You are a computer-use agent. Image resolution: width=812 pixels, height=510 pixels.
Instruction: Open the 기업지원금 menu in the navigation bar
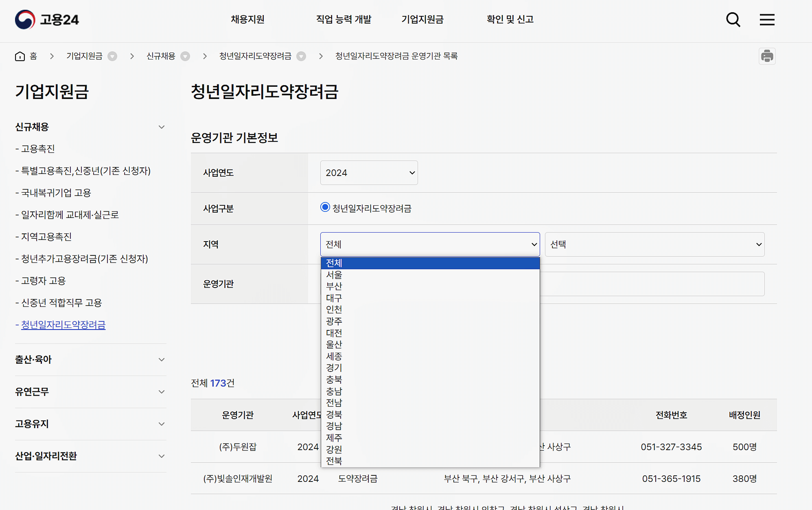coord(422,19)
